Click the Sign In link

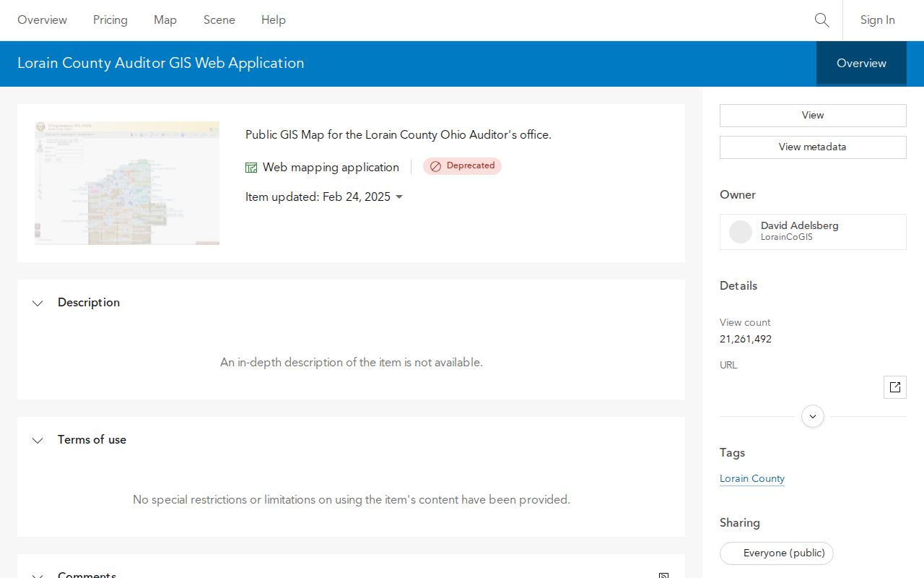(x=878, y=20)
